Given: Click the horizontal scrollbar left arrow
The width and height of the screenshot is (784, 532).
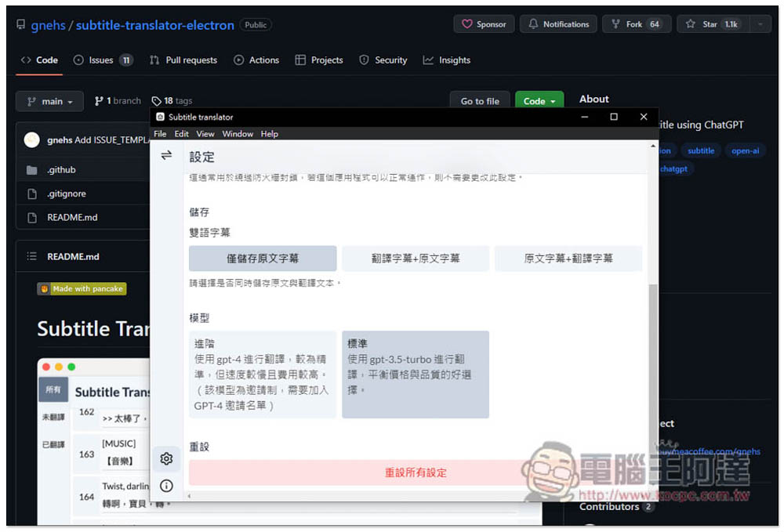Looking at the screenshot, I should [x=189, y=496].
